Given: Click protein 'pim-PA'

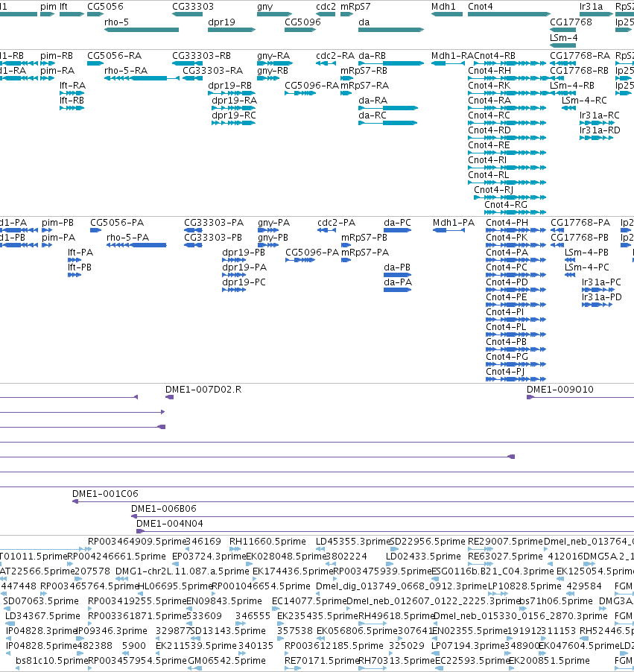Looking at the screenshot, I should coord(58,238).
